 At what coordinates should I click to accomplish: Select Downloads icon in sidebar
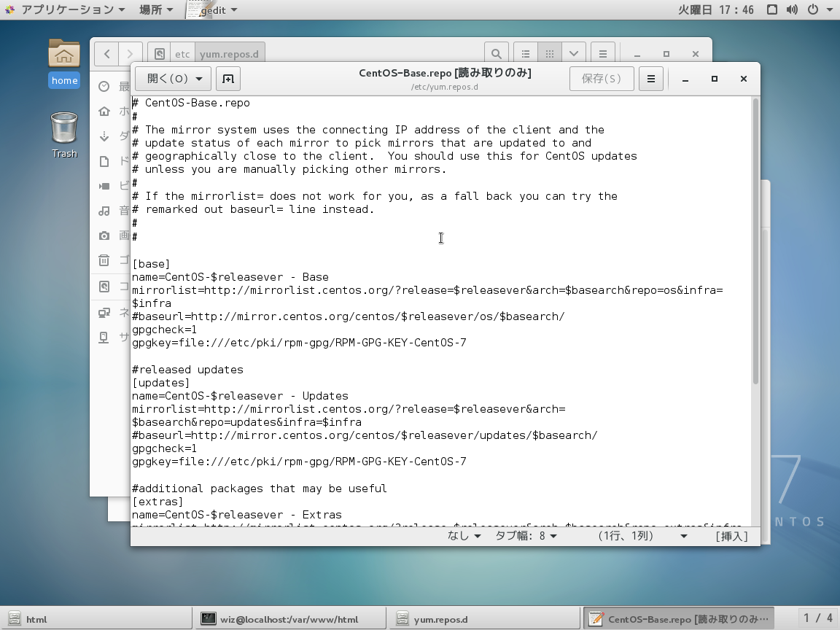(x=104, y=136)
